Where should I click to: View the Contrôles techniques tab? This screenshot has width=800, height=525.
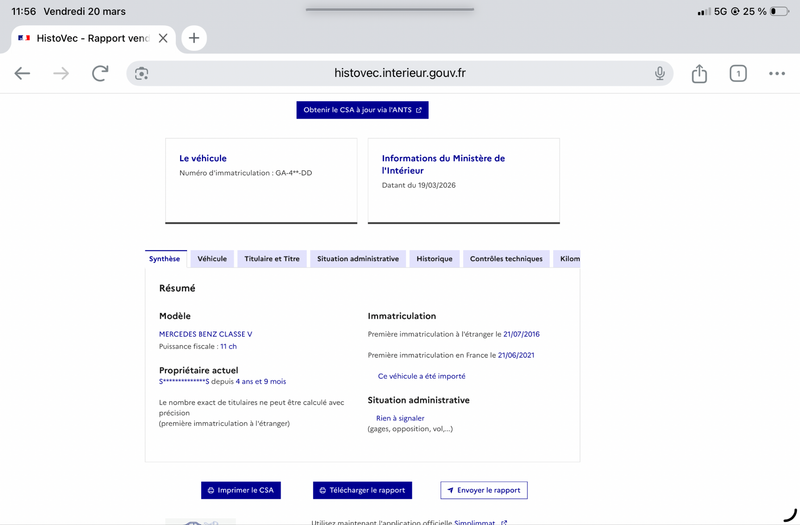point(506,259)
